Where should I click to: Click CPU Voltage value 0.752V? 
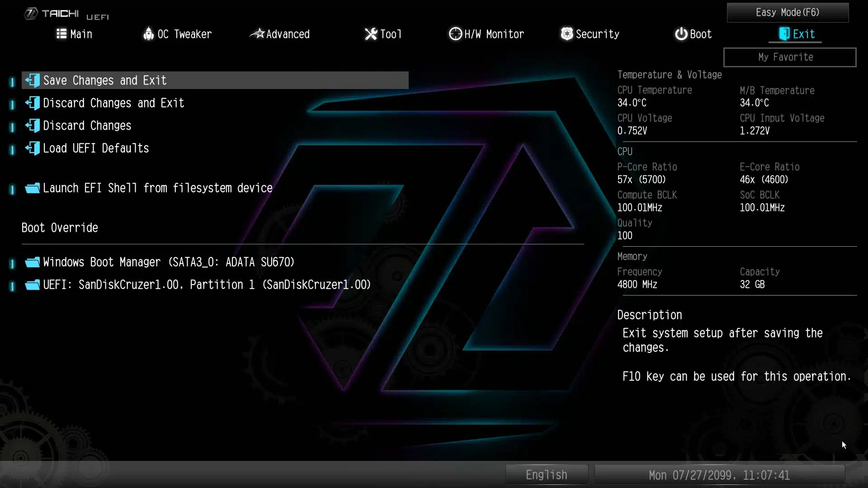click(x=632, y=131)
